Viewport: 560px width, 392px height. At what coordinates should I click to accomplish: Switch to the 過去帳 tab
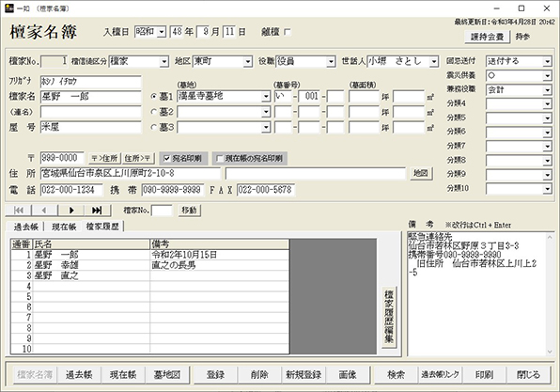[x=25, y=227]
